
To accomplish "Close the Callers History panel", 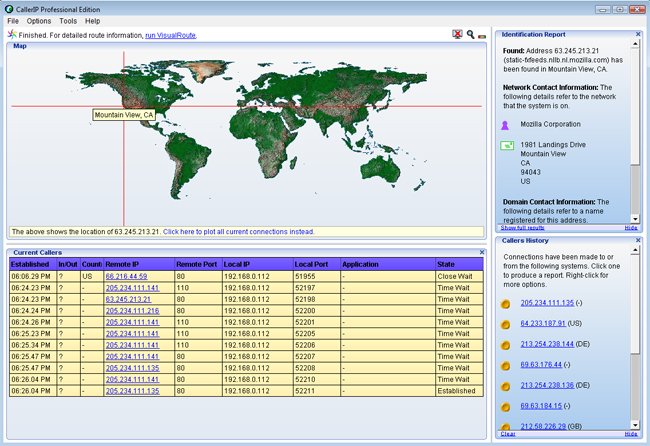I will (x=637, y=240).
